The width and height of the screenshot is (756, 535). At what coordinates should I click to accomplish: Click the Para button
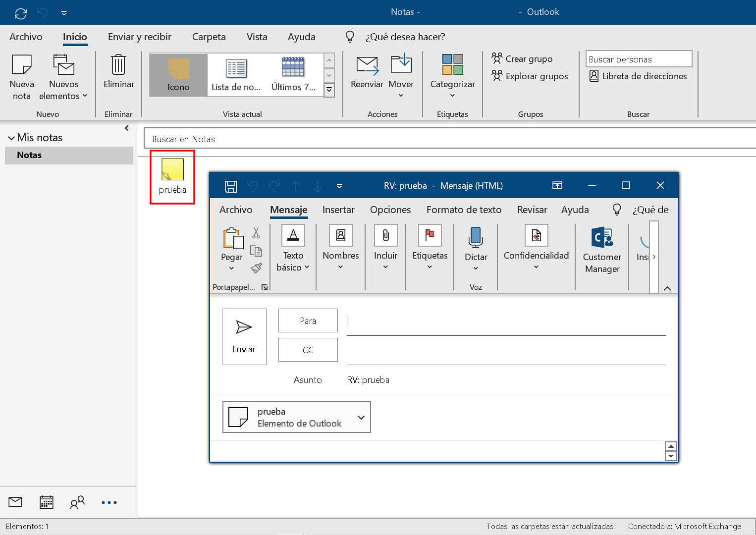308,321
